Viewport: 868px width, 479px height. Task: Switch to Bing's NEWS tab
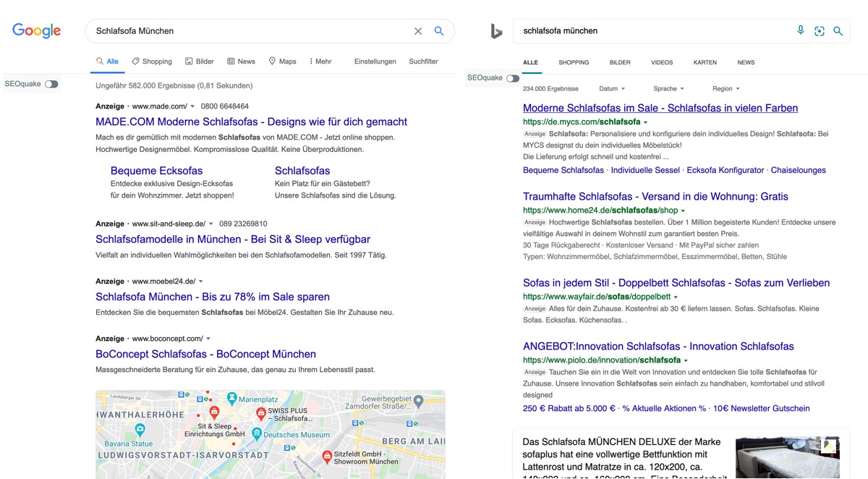coord(746,63)
